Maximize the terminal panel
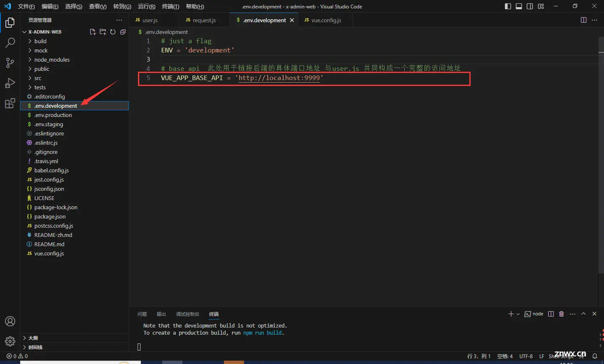Viewport: 604px width, 364px height. click(583, 314)
